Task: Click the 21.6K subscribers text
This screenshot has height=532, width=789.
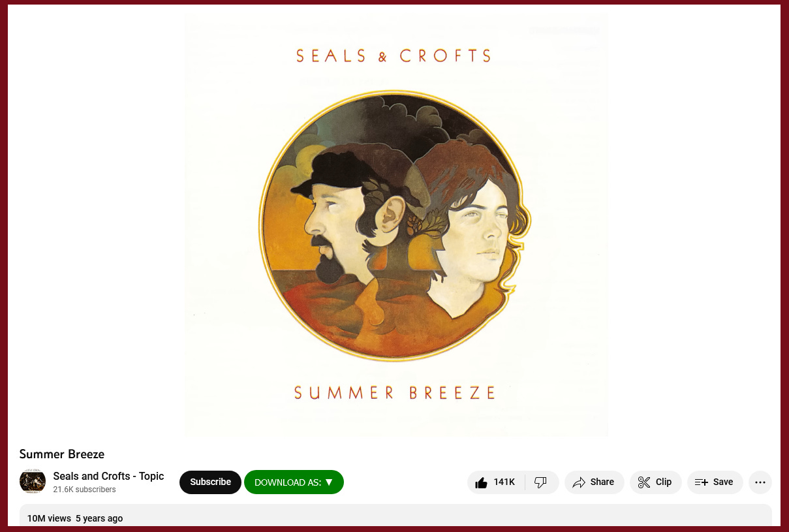Action: [x=84, y=490]
